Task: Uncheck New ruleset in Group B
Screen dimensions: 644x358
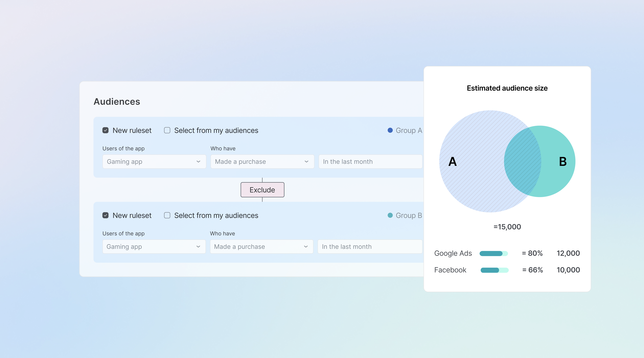Action: click(105, 215)
